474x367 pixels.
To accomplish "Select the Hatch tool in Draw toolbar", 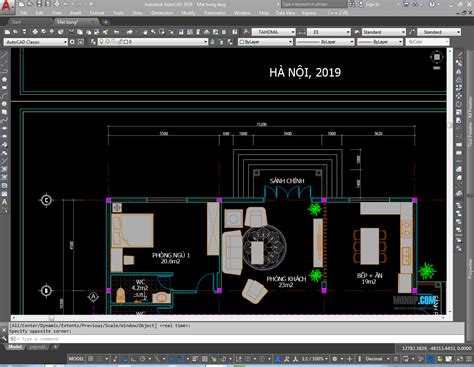I will (4, 169).
